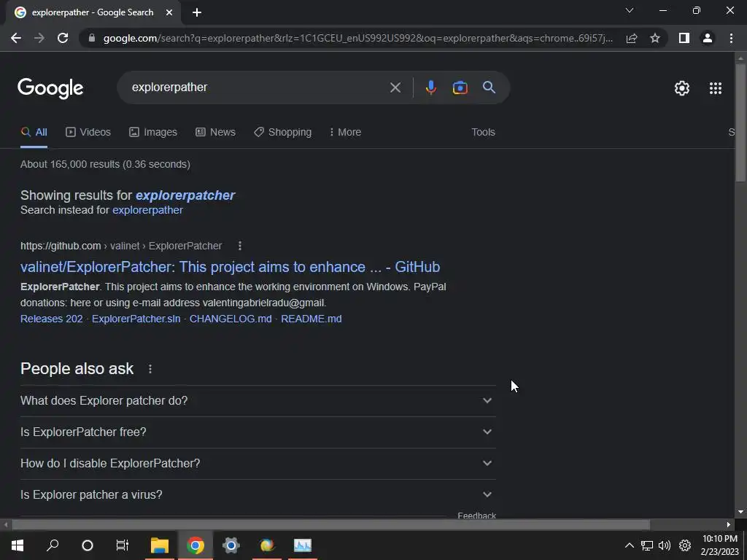The image size is (747, 560).
Task: Start voice search with the microphone
Action: [x=430, y=87]
